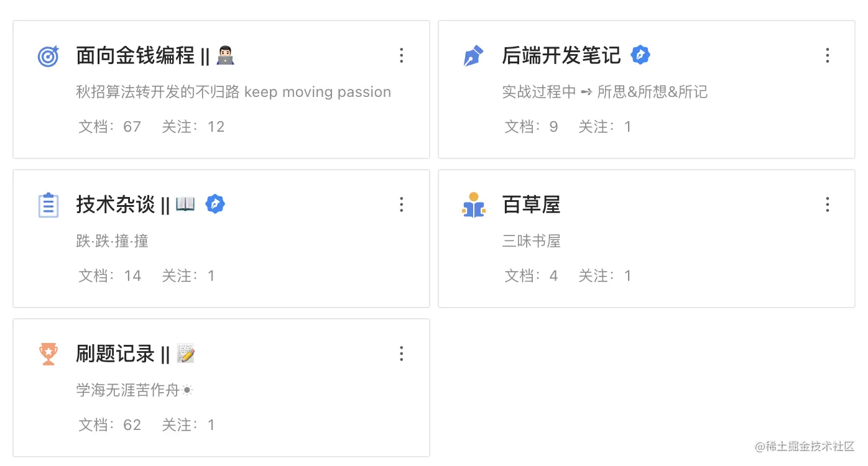Open the three-dot menu on 后端开发笔记 card

click(x=828, y=55)
